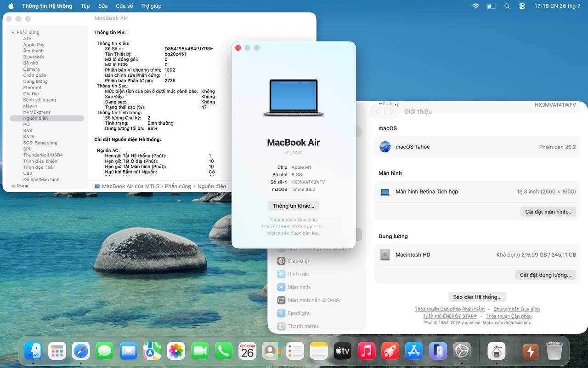This screenshot has height=368, width=588.
Task: Open the Thông tin Hệ thống app menu
Action: click(47, 6)
